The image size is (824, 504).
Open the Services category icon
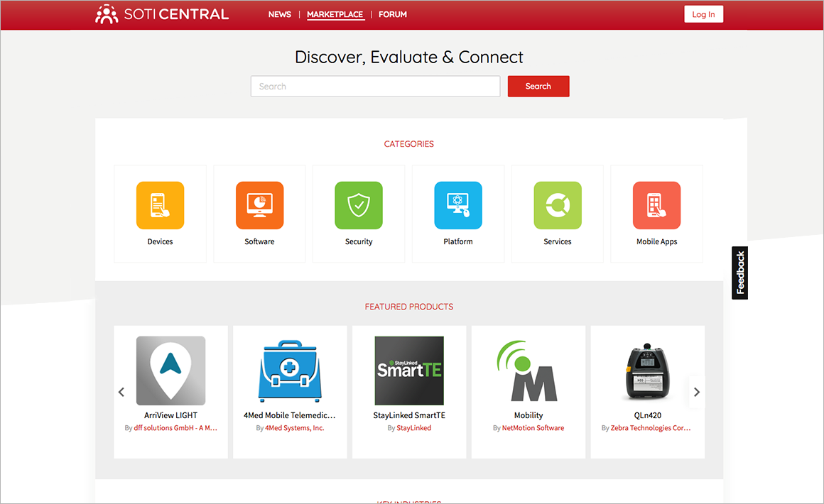pos(558,205)
